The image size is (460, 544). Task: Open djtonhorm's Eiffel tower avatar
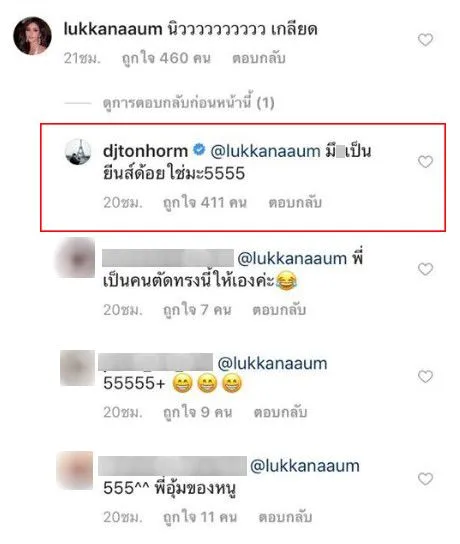(x=78, y=152)
